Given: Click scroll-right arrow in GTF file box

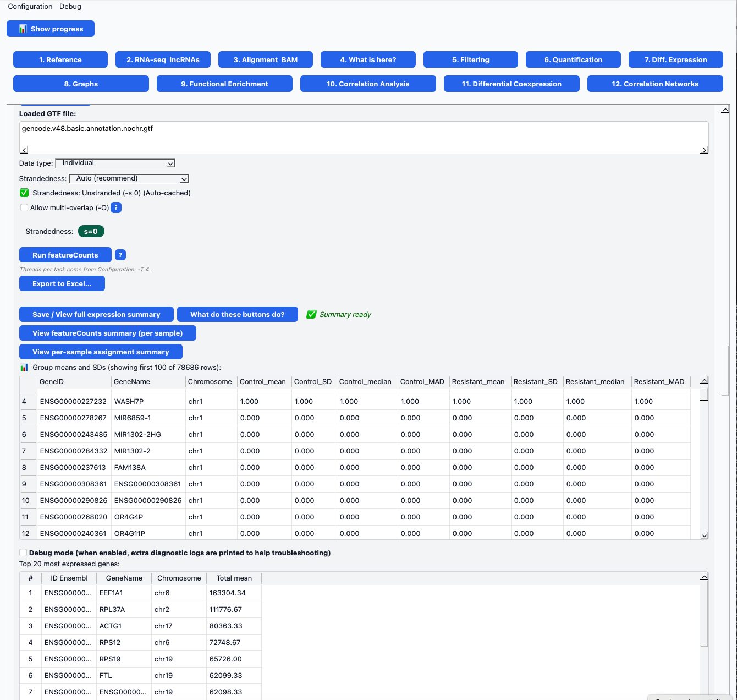Looking at the screenshot, I should 704,150.
